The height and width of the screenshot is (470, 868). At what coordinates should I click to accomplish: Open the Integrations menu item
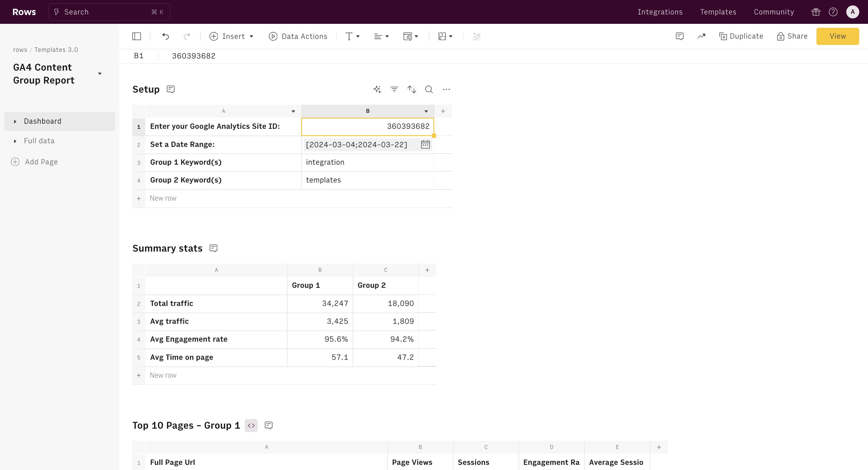coord(660,12)
